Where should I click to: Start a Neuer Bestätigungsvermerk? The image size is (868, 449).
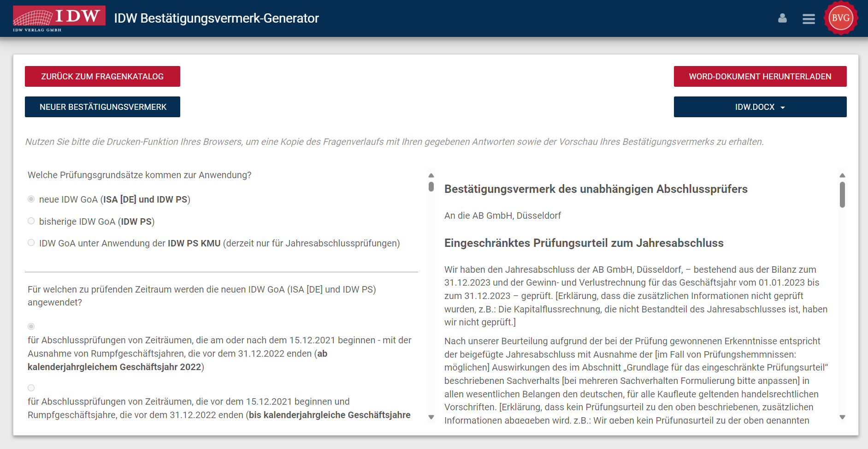[102, 107]
